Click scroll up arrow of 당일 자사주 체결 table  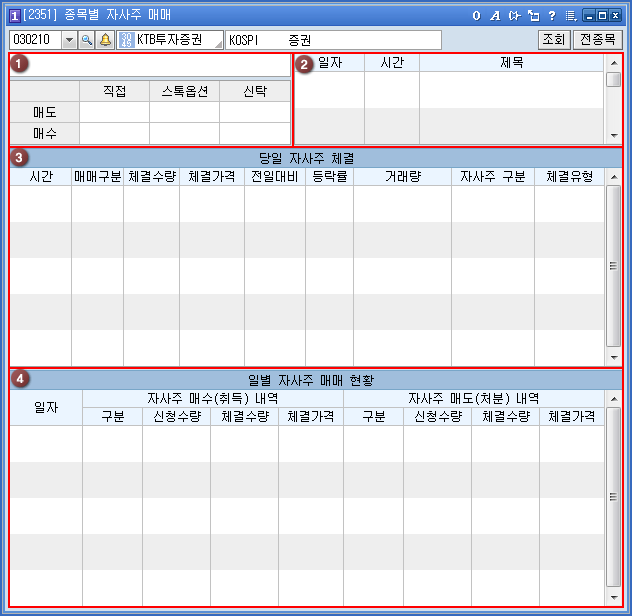coord(614,176)
